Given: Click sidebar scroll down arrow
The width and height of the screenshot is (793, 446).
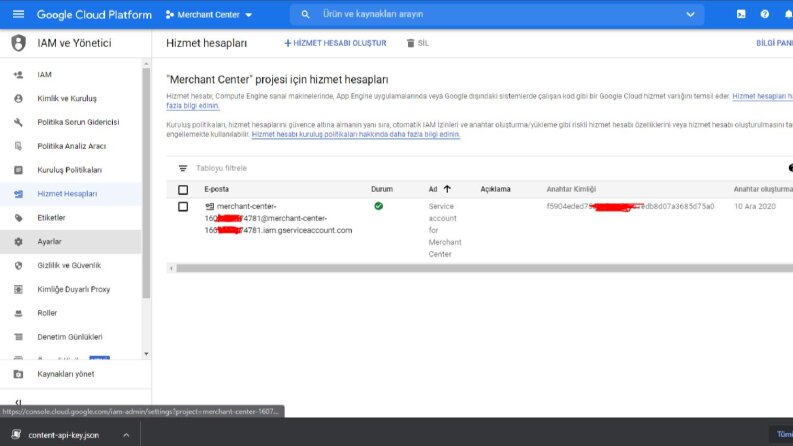Looking at the screenshot, I should (146, 354).
